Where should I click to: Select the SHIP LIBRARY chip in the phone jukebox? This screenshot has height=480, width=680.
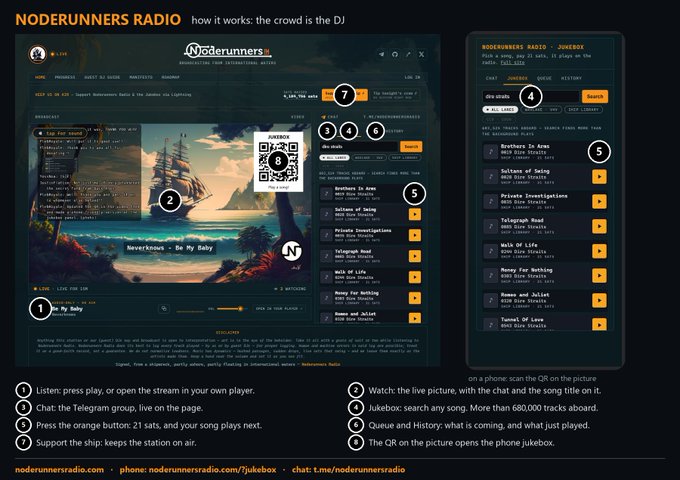click(583, 110)
